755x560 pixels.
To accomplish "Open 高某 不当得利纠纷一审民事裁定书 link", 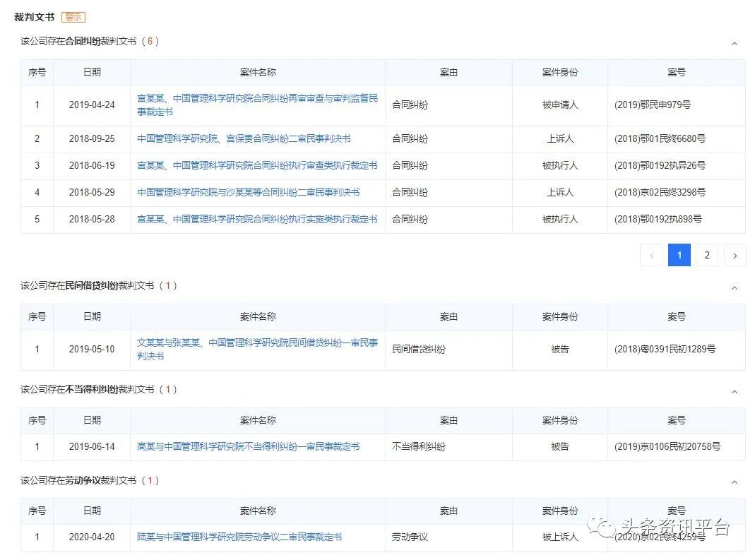I will [x=248, y=447].
